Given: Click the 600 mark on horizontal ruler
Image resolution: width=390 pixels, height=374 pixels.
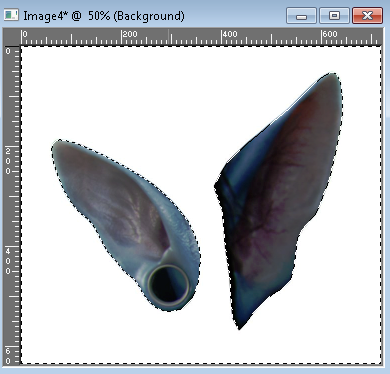Looking at the screenshot, I should point(330,34).
